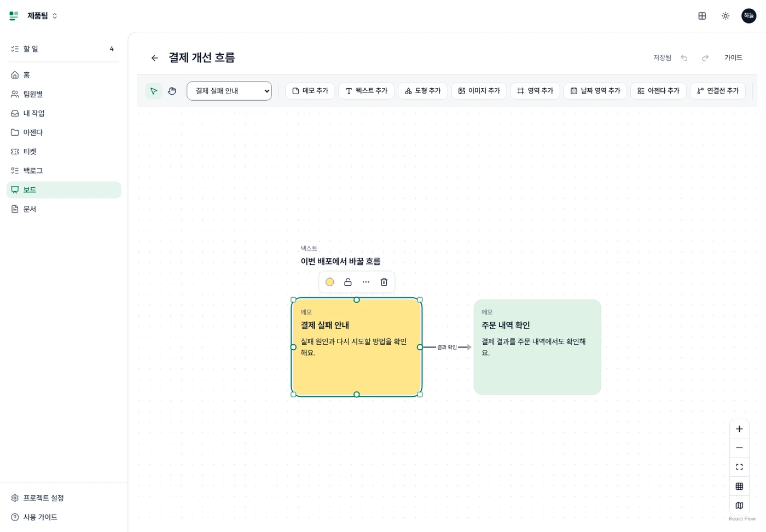The image size is (766, 532).
Task: Click the 날짜 영역 추가 toolbar button
Action: click(595, 91)
